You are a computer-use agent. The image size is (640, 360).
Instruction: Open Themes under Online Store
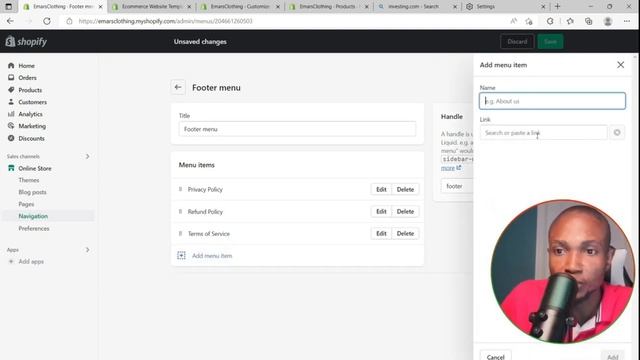click(29, 180)
